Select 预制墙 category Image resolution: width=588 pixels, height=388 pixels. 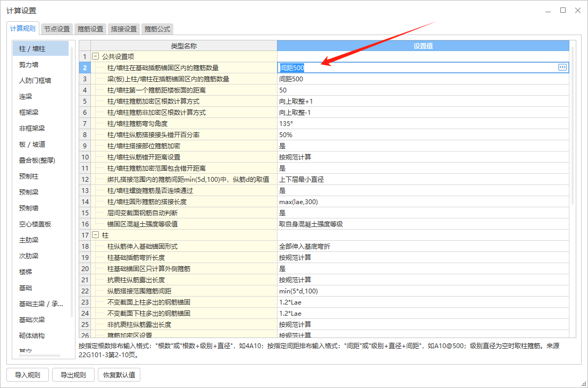tap(41, 208)
